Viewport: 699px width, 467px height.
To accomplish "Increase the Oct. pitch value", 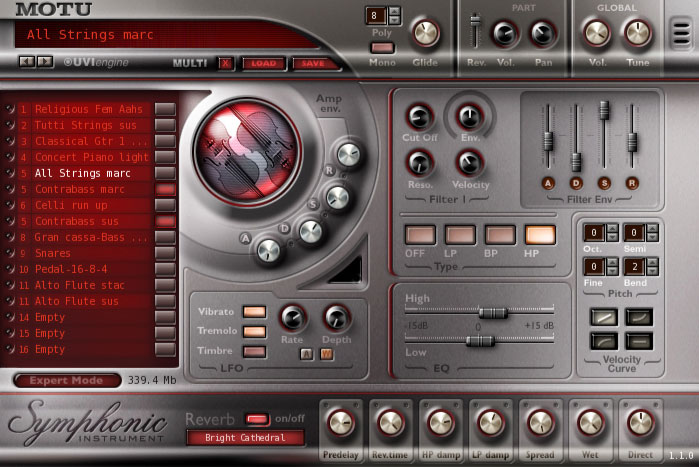I will (613, 228).
